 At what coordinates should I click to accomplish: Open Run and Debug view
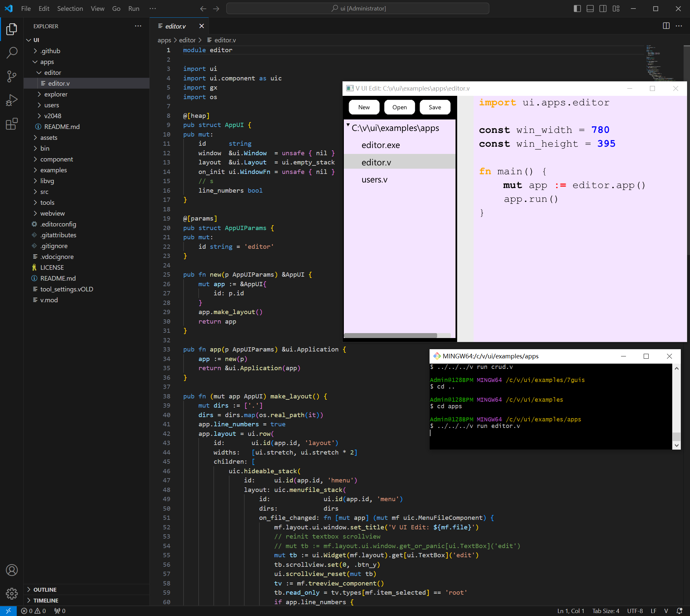[x=12, y=100]
